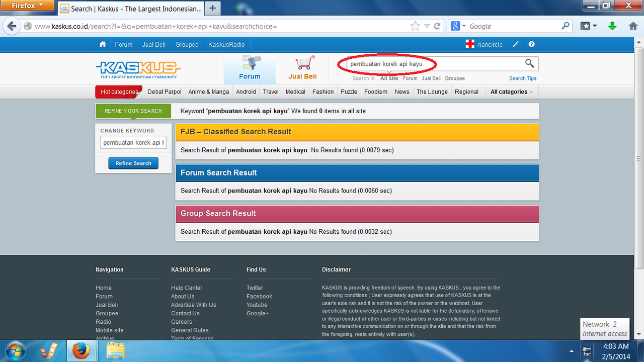Open KaskusRadio in the top bar
This screenshot has height=362, width=644.
(226, 44)
